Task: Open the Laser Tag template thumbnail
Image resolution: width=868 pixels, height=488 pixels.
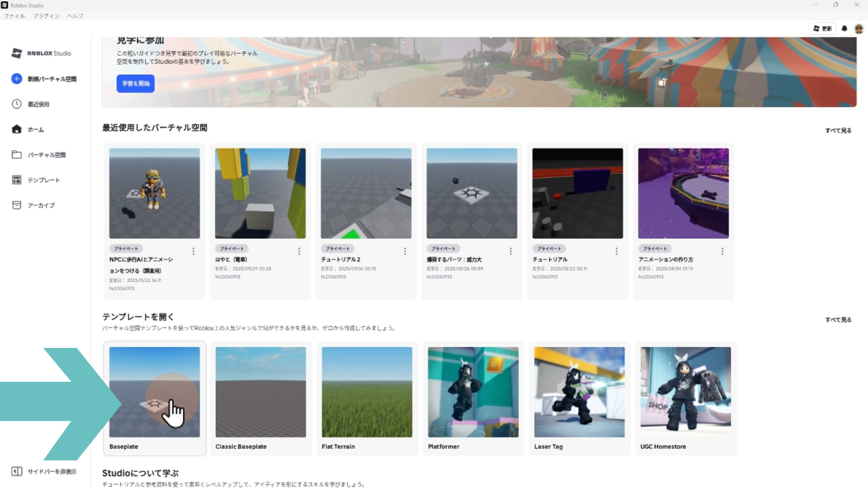Action: 579,392
